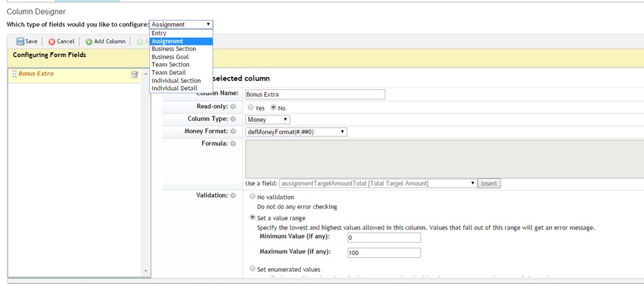Click inside the Formula text area
This screenshot has width=644, height=284.
tap(445, 159)
